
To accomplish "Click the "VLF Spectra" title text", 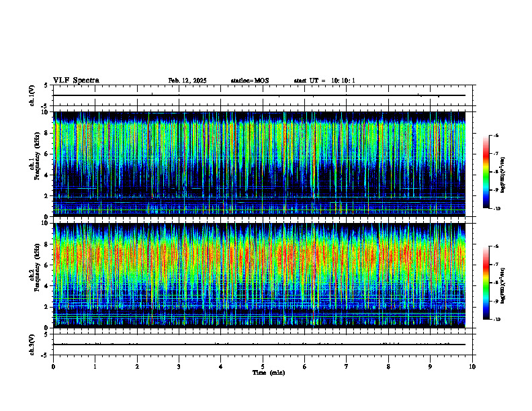I will click(76, 81).
